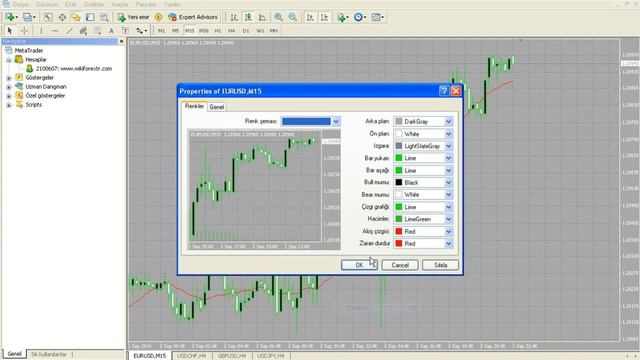This screenshot has width=640, height=360.
Task: Toggle the Navigator star-folder icon
Action: (x=76, y=17)
